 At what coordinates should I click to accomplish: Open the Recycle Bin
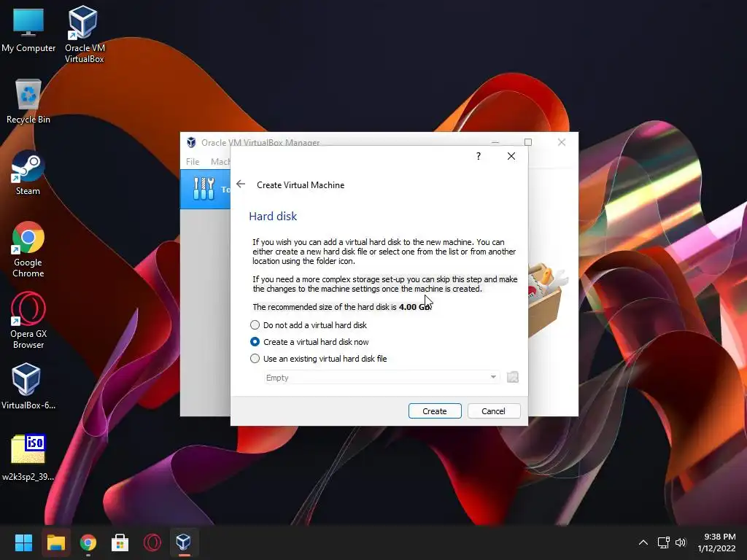(28, 101)
